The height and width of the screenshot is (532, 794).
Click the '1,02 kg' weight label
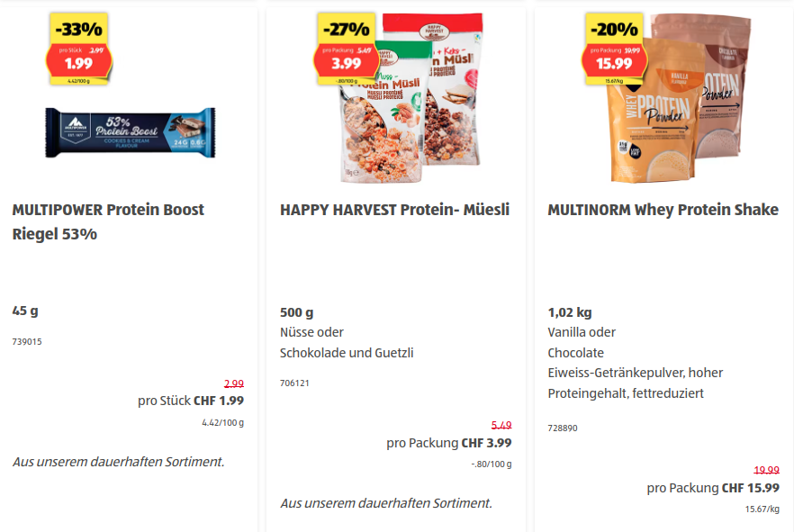(570, 312)
